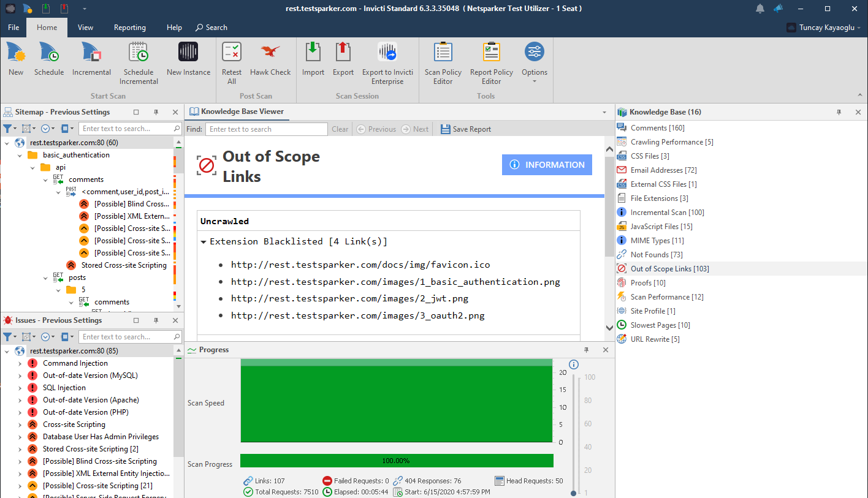Switch to the View ribbon tab
868x498 pixels.
tap(85, 28)
